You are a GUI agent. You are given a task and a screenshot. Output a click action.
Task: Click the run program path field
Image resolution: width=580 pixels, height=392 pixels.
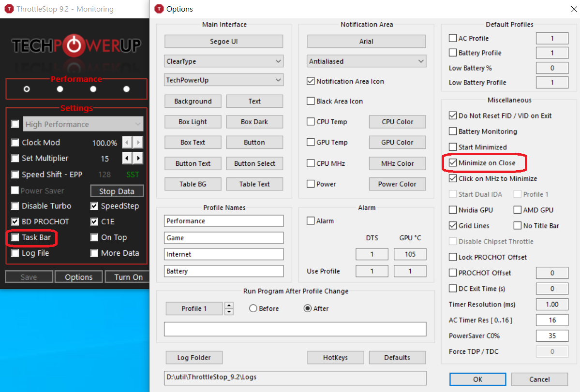point(295,329)
